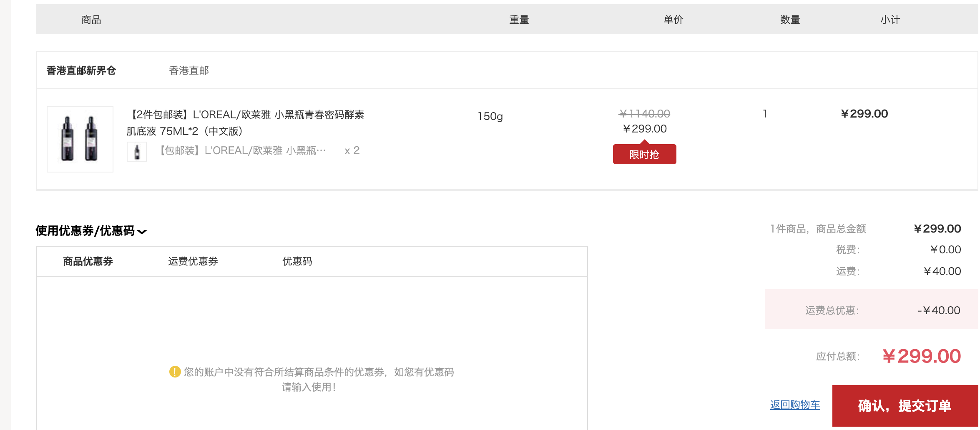Screen dimensions: 980x430
Task: Click the 150g weight value
Action: point(490,116)
